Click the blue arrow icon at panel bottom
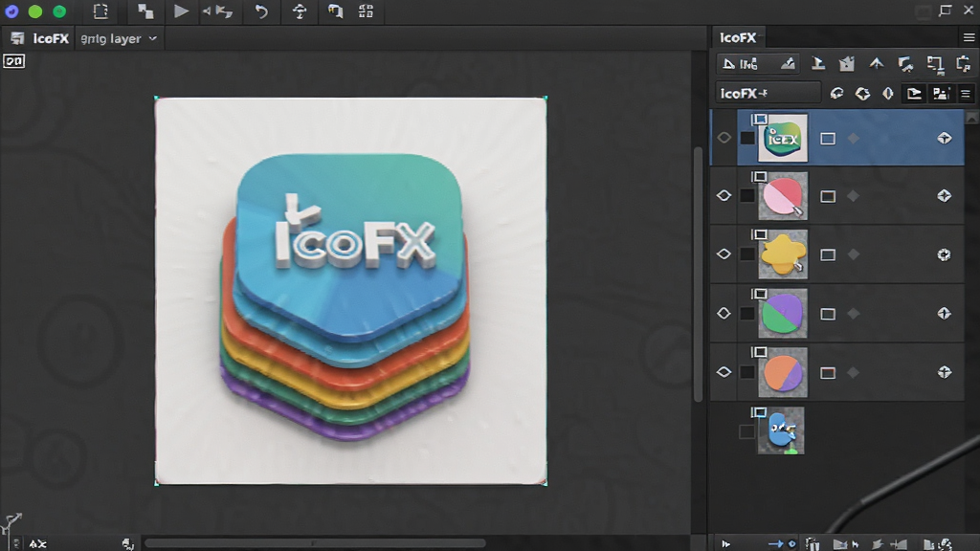 [775, 544]
